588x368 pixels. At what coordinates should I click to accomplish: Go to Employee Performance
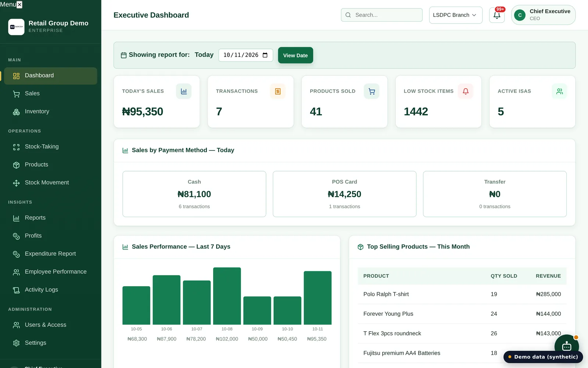click(x=51, y=272)
